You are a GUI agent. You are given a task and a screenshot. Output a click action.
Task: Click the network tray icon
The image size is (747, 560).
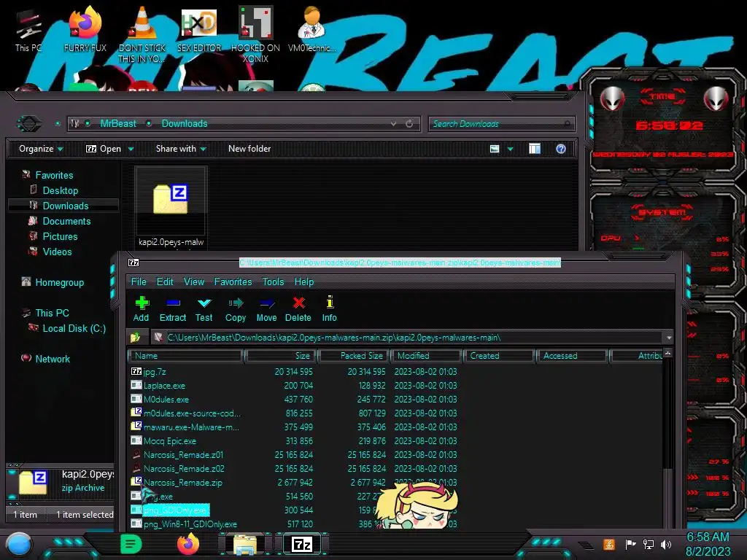648,544
